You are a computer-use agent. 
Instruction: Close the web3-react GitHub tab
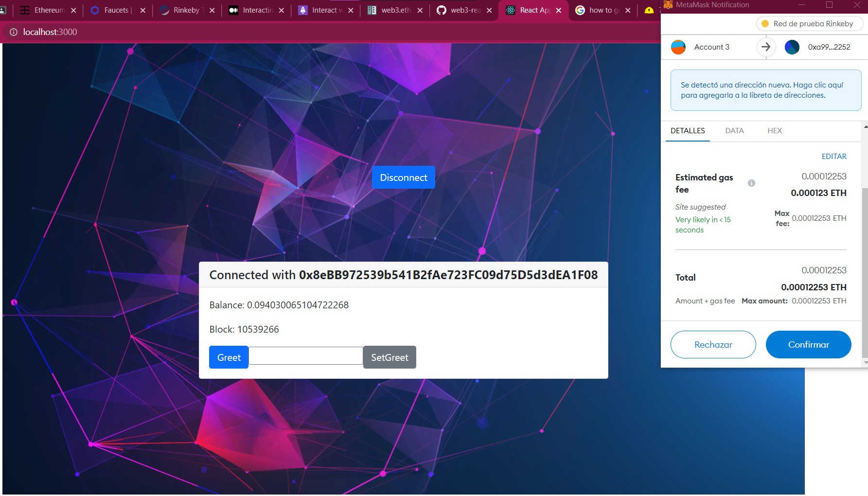[x=489, y=10]
